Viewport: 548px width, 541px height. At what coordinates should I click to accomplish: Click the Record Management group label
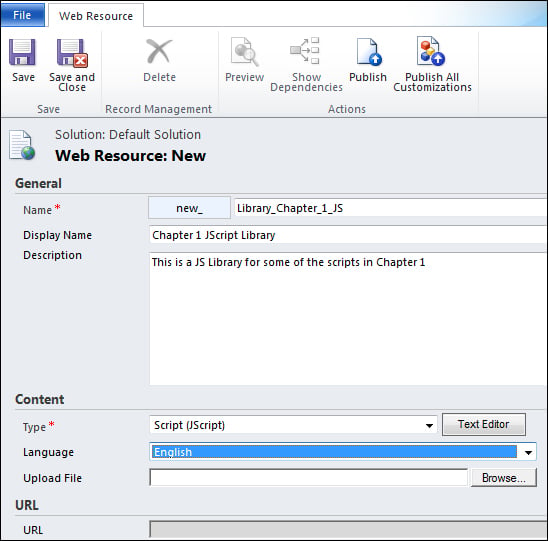click(158, 109)
